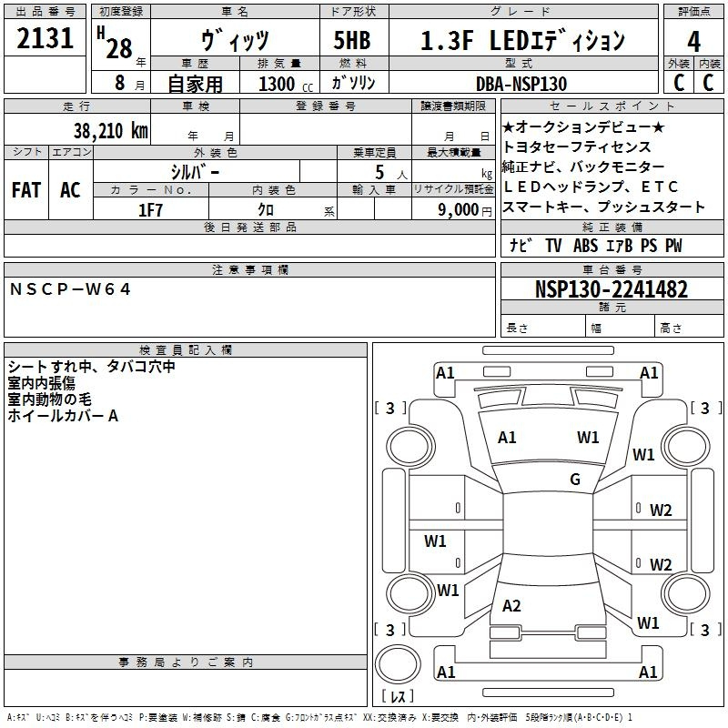The image size is (728, 728).
Task: Click G mark on windshield
Action: [x=575, y=479]
